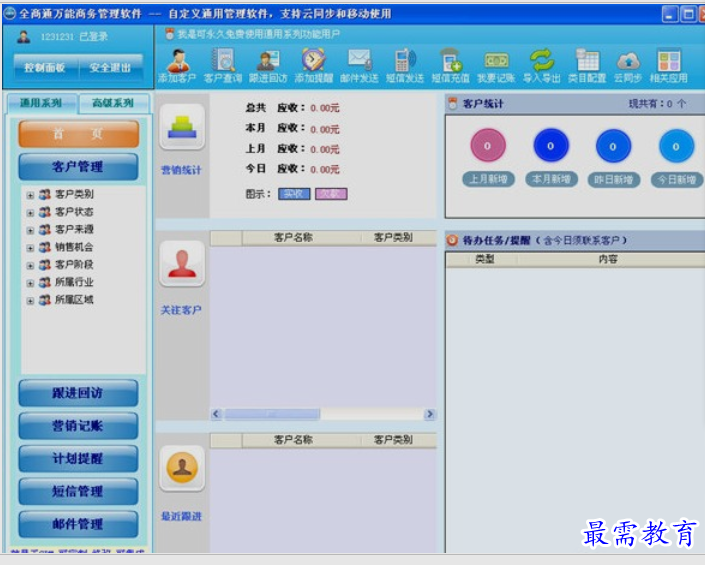
Task: Click the 昨日新增 blue circle
Action: point(613,146)
